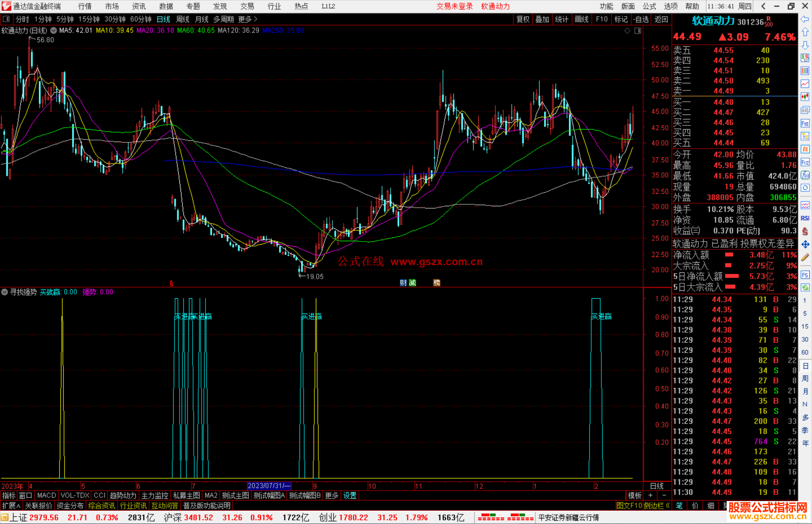The height and width of the screenshot is (524, 812).
Task: Open the candlestick chart sidebar icon
Action: tap(805, 97)
